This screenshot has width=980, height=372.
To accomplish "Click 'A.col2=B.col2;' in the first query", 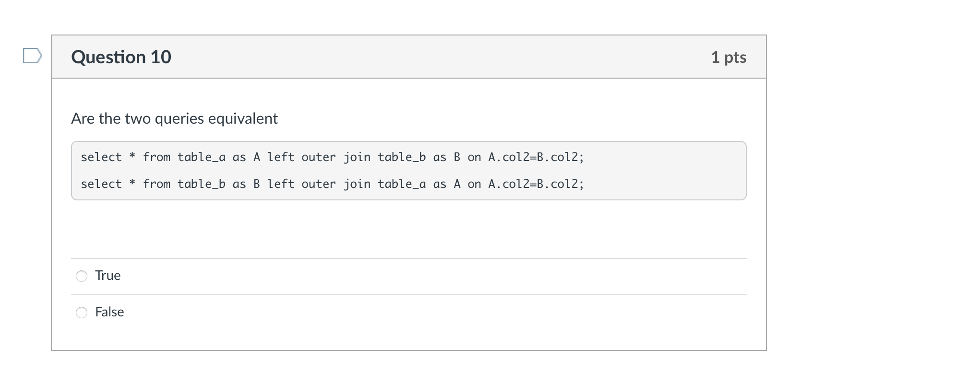I will coord(536,157).
